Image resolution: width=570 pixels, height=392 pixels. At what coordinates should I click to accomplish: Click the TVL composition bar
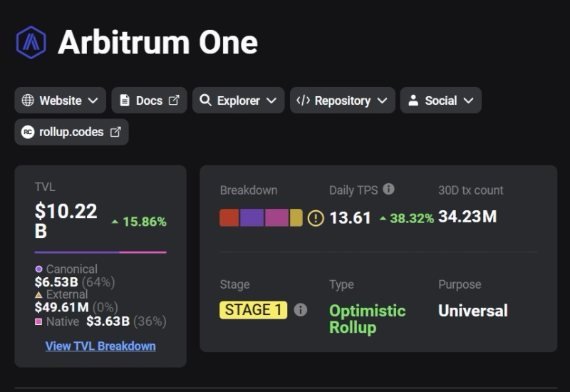click(x=100, y=252)
